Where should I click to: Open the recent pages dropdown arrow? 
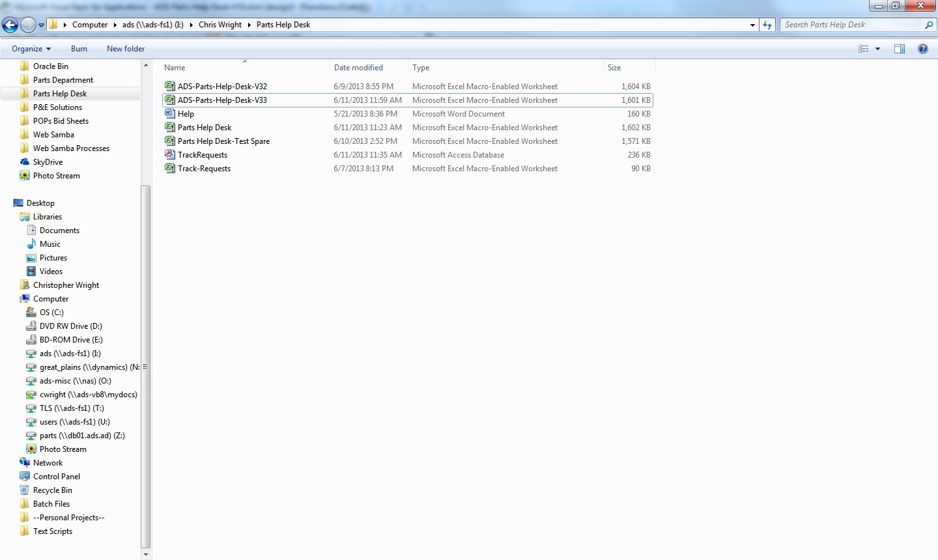click(x=41, y=25)
